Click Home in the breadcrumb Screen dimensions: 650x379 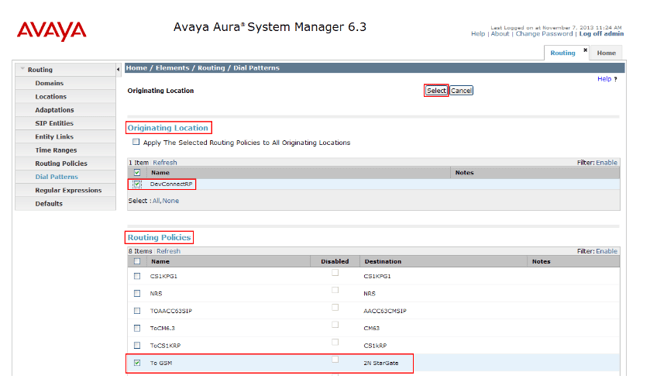(x=136, y=68)
